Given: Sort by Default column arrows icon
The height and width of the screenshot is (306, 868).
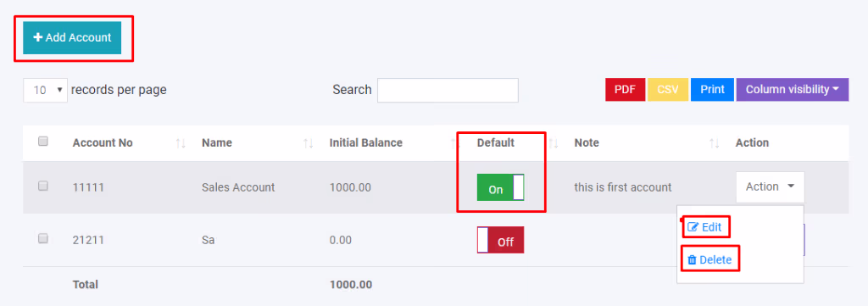Looking at the screenshot, I should click(x=553, y=143).
